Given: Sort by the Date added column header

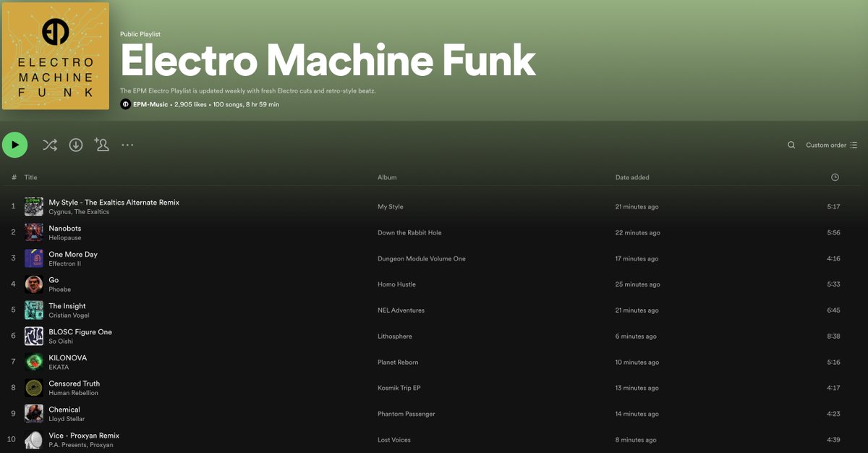Looking at the screenshot, I should [632, 177].
